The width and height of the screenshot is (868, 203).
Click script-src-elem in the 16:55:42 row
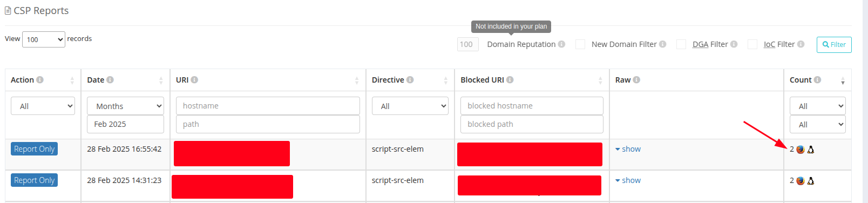[x=398, y=149]
